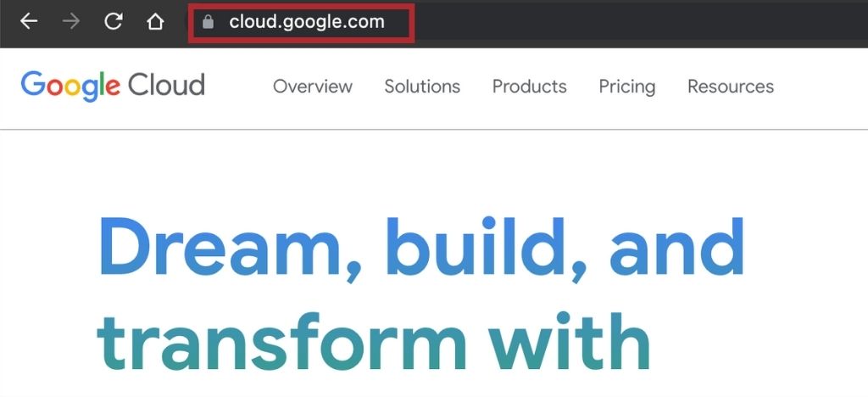Click the word transform in the headline

click(x=281, y=344)
